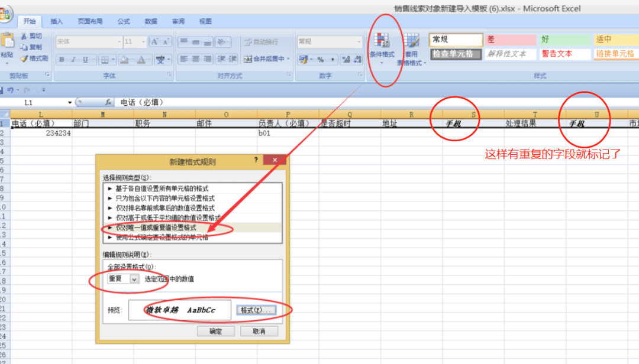
Task: Click the Font Color A icon
Action: [141, 60]
